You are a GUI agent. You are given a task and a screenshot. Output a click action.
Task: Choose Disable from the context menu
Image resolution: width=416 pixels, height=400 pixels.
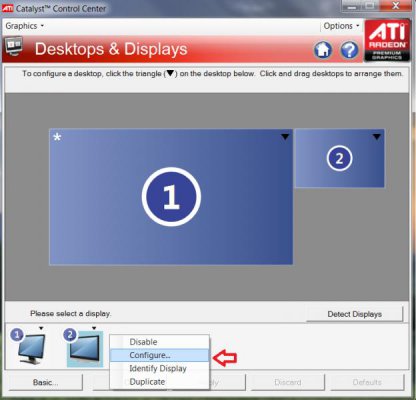(x=159, y=342)
